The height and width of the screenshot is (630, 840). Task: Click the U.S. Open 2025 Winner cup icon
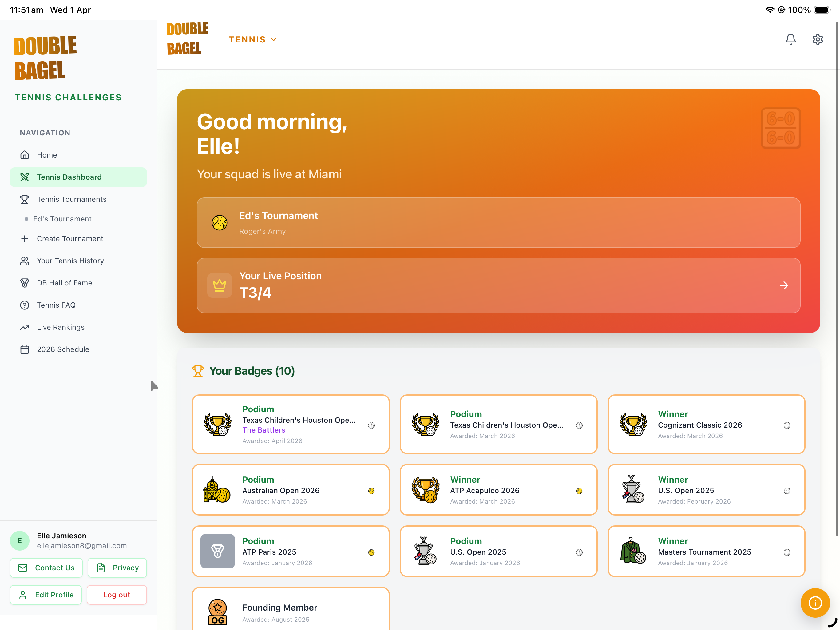tap(633, 490)
